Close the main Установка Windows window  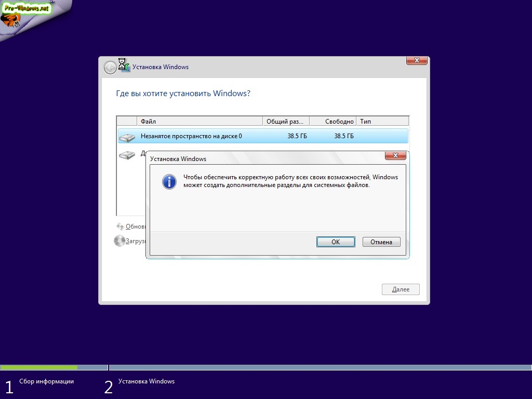click(x=417, y=60)
